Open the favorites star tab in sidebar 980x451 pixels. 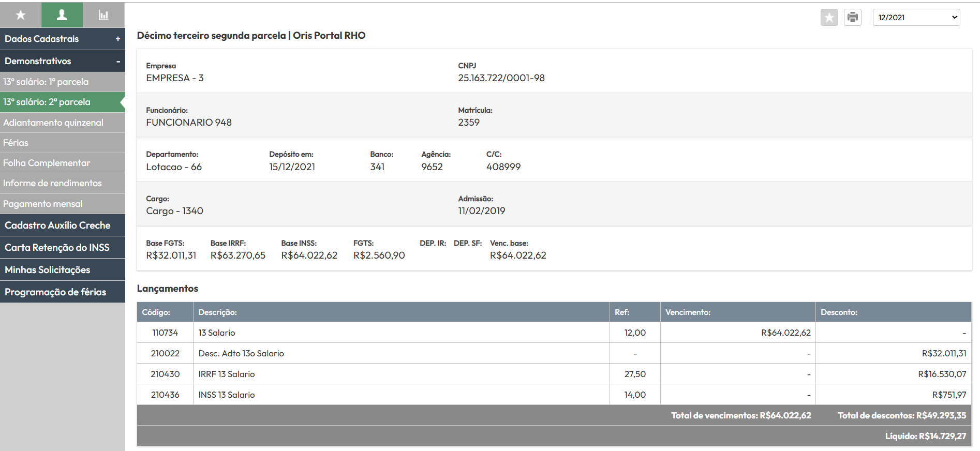(x=21, y=15)
